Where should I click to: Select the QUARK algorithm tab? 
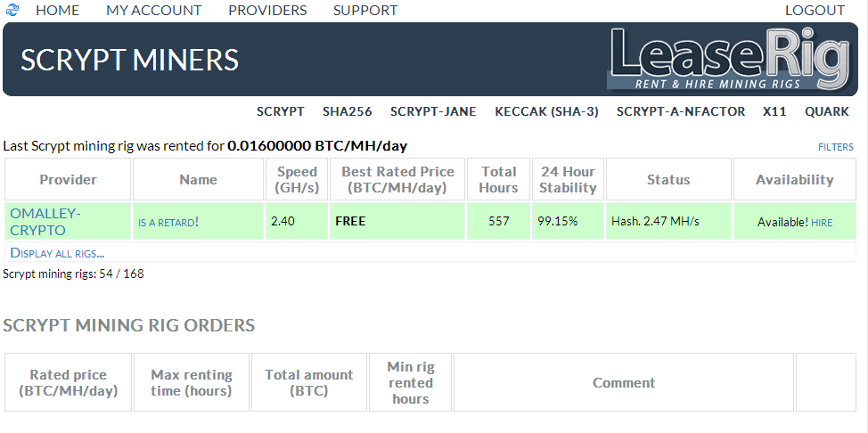[x=826, y=112]
